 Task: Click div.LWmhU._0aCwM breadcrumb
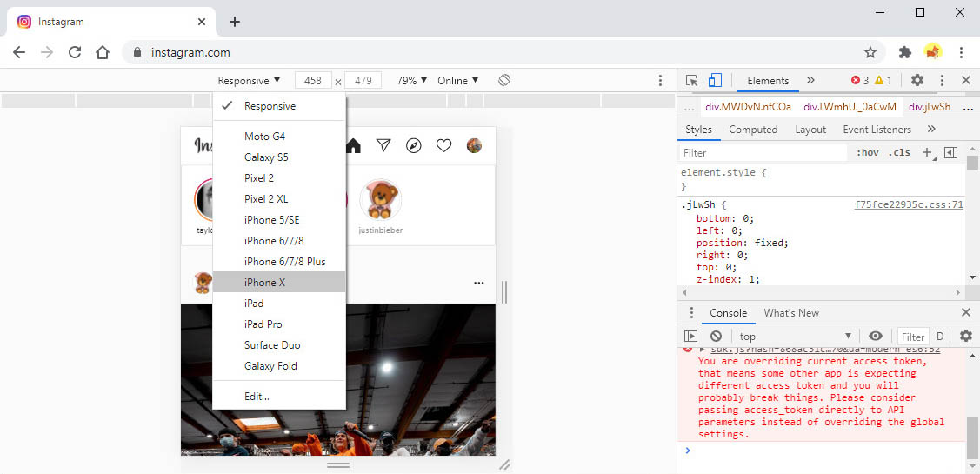(x=850, y=108)
